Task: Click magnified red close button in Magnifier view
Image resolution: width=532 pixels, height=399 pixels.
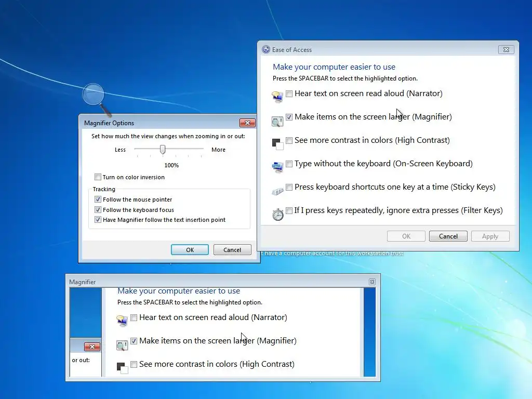Action: (92, 347)
